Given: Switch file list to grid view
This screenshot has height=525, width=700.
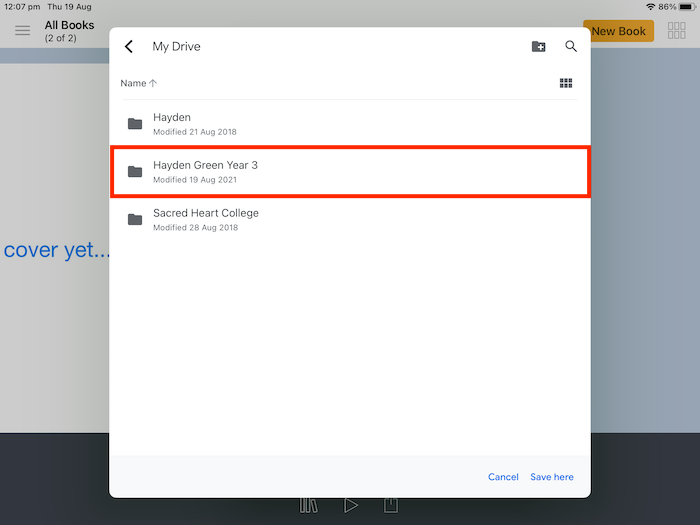Looking at the screenshot, I should 566,84.
